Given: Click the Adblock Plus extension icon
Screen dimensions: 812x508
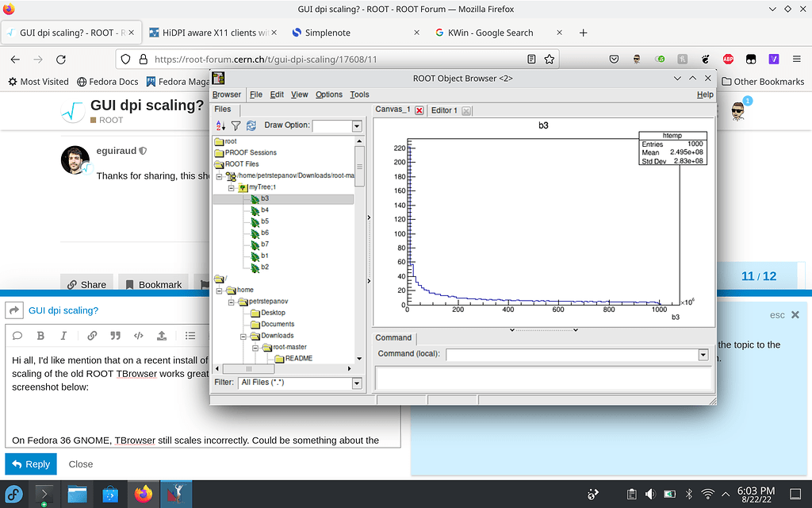Looking at the screenshot, I should [728, 59].
